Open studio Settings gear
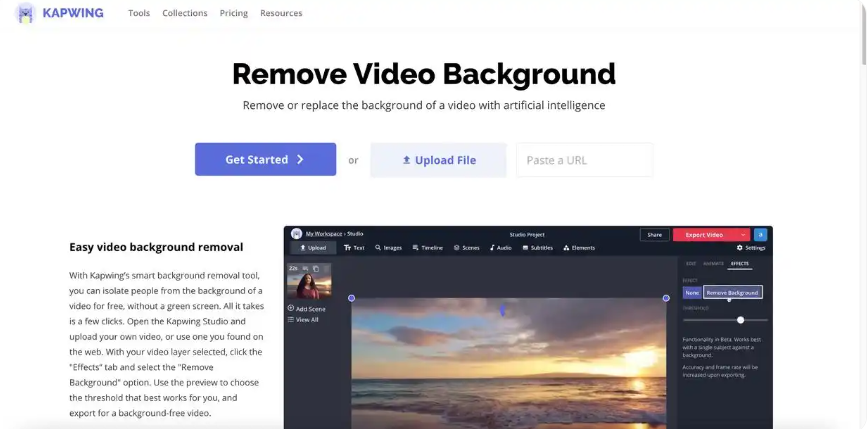 pyautogui.click(x=751, y=247)
